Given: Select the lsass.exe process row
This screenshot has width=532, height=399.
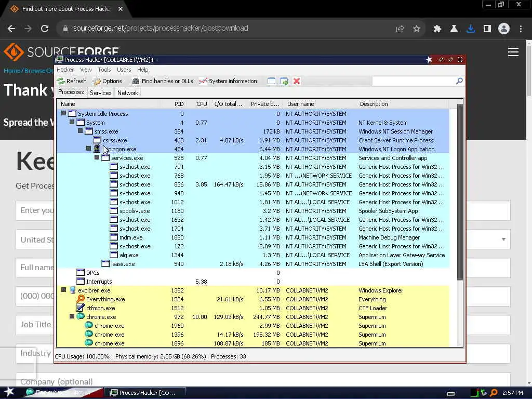Looking at the screenshot, I should pos(253,263).
